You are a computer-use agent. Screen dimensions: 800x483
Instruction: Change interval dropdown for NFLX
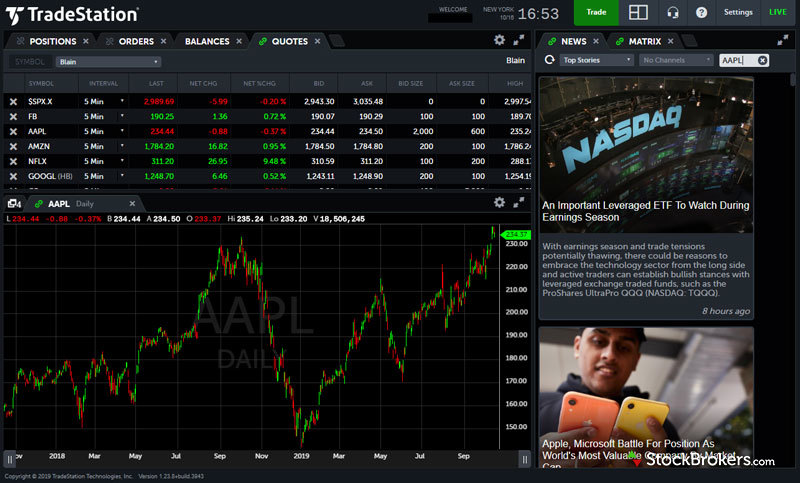coord(122,161)
